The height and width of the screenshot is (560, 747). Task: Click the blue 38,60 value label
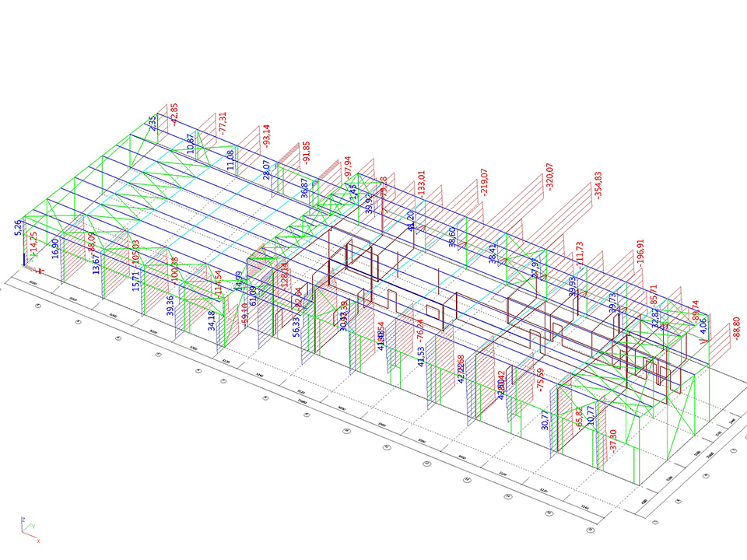(452, 237)
